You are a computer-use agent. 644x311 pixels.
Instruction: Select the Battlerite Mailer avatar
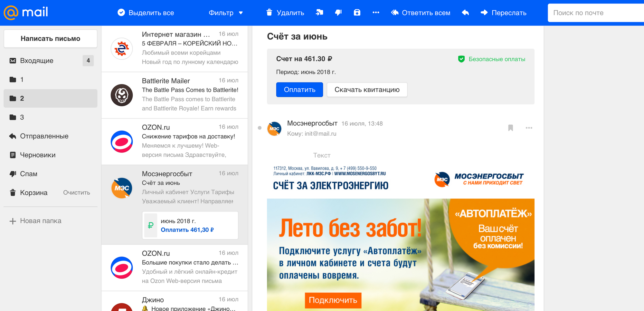pos(122,95)
